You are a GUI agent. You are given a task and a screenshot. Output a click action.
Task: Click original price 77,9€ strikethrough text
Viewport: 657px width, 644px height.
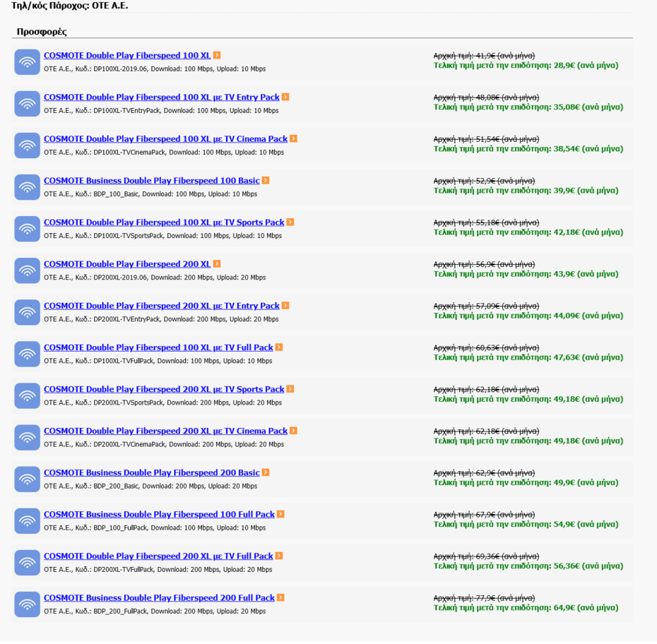tap(484, 598)
